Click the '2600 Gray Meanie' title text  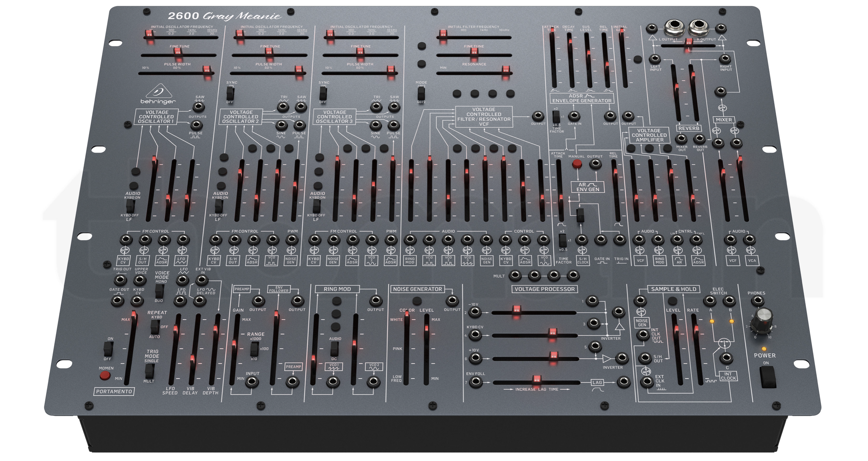224,16
